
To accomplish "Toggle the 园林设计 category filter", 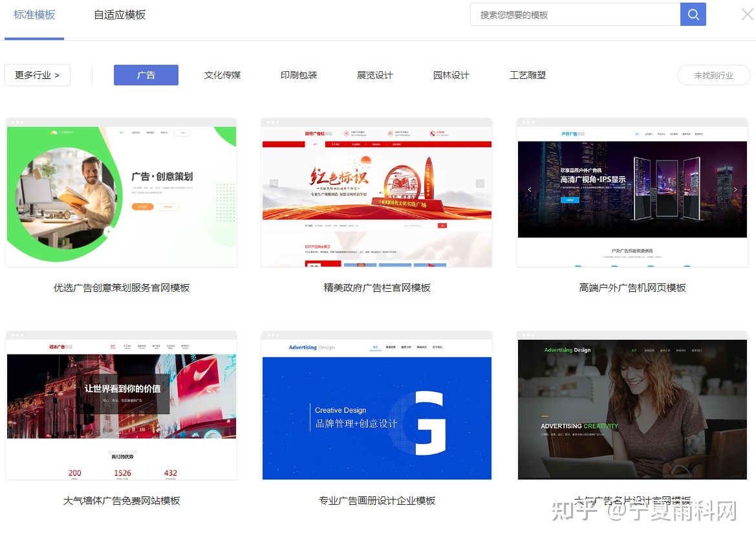I will (451, 74).
